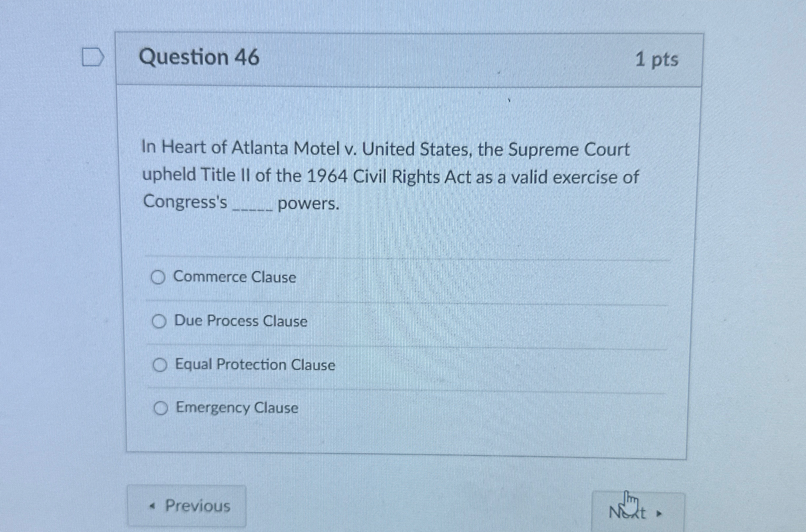This screenshot has height=532, width=806.
Task: Click the Question 46 header
Action: tap(200, 58)
